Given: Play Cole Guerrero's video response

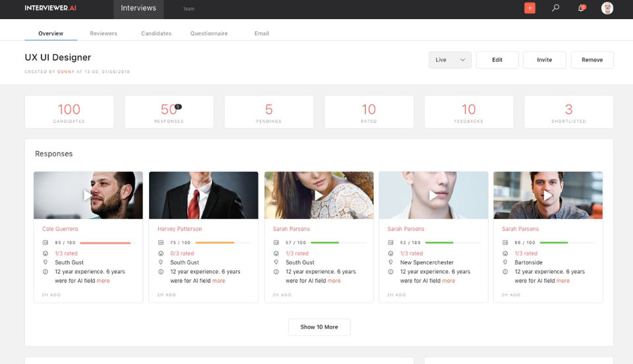Looking at the screenshot, I should [88, 195].
